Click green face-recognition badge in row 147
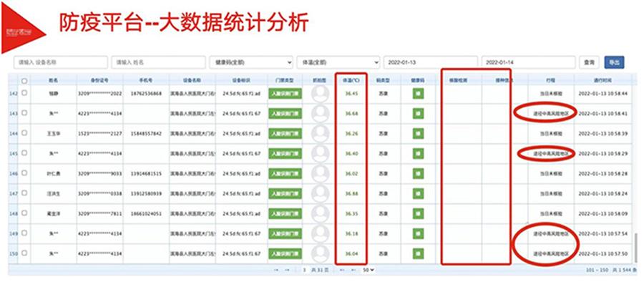 click(285, 194)
